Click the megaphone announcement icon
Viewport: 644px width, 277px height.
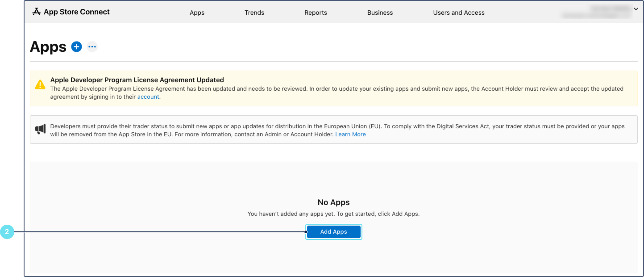pyautogui.click(x=40, y=130)
